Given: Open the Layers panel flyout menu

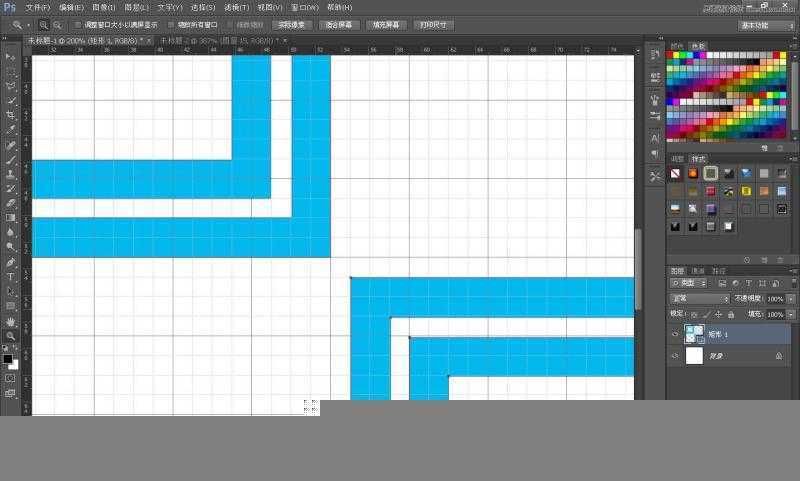Looking at the screenshot, I should click(794, 271).
